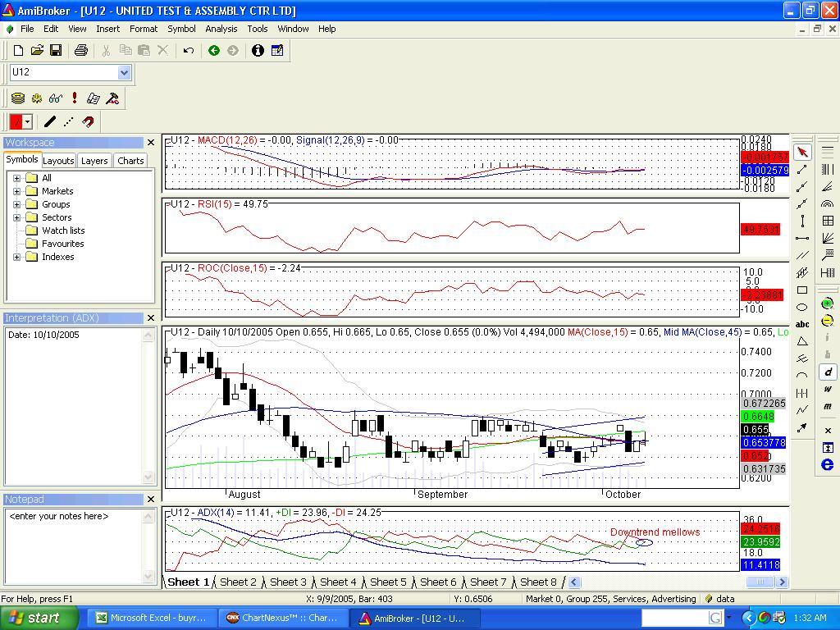This screenshot has width=840, height=630.
Task: Select the vertical line drawing tool
Action: (x=802, y=221)
